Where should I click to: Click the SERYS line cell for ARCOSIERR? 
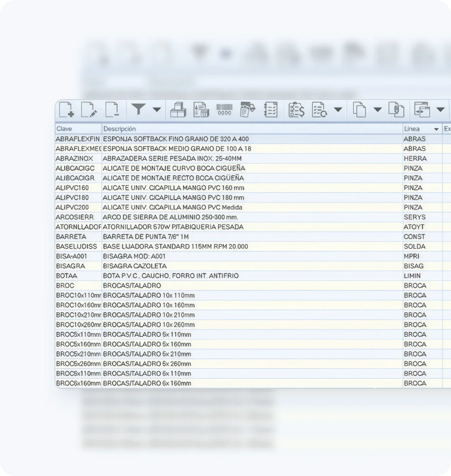coord(415,217)
